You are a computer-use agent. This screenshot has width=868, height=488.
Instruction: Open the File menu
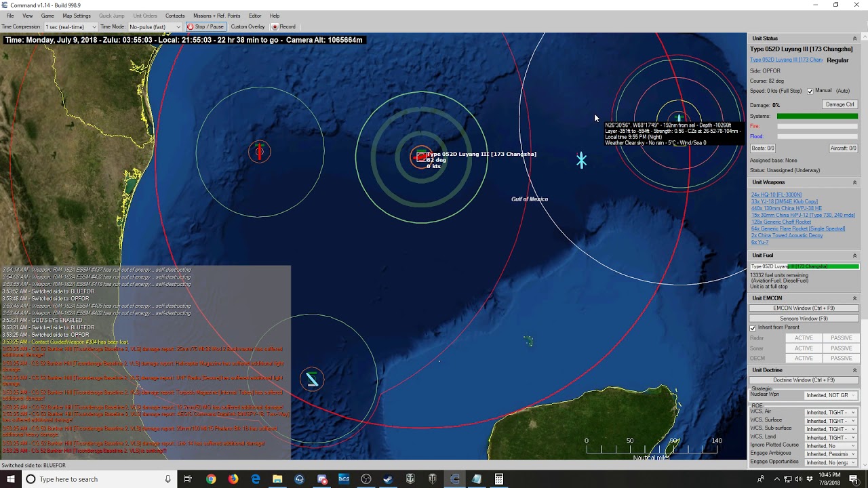[x=10, y=16]
